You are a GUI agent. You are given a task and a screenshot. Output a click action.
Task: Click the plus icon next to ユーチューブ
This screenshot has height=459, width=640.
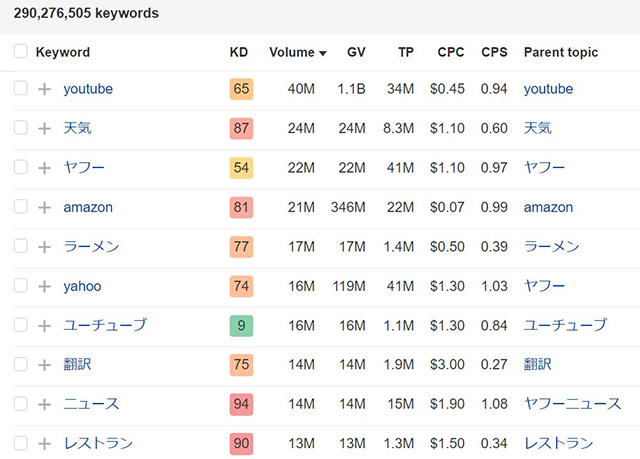pyautogui.click(x=44, y=326)
